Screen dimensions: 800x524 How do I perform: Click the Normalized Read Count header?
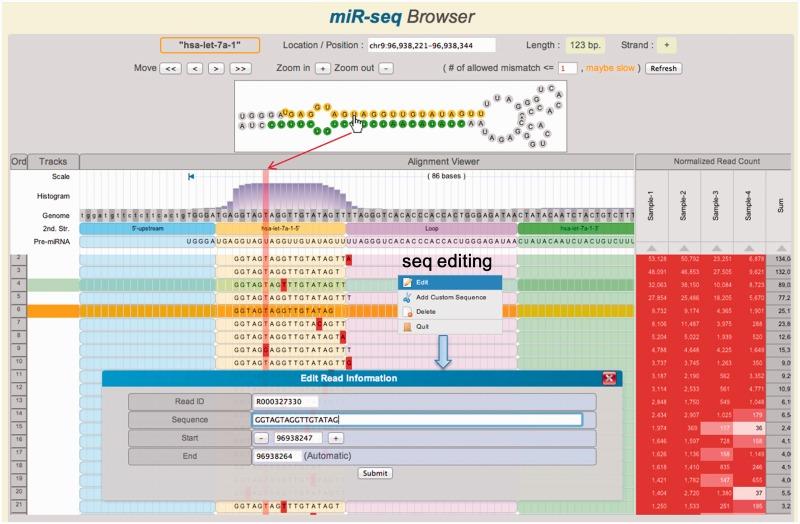pos(716,161)
